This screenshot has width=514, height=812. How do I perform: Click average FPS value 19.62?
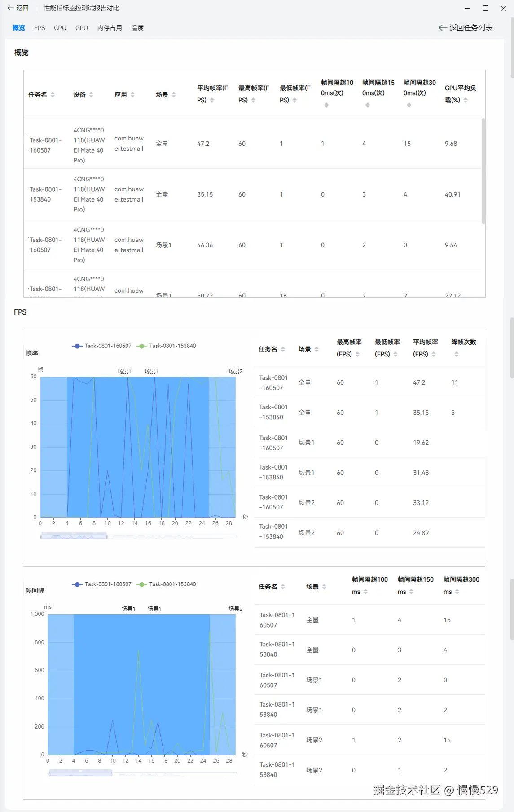click(x=421, y=443)
